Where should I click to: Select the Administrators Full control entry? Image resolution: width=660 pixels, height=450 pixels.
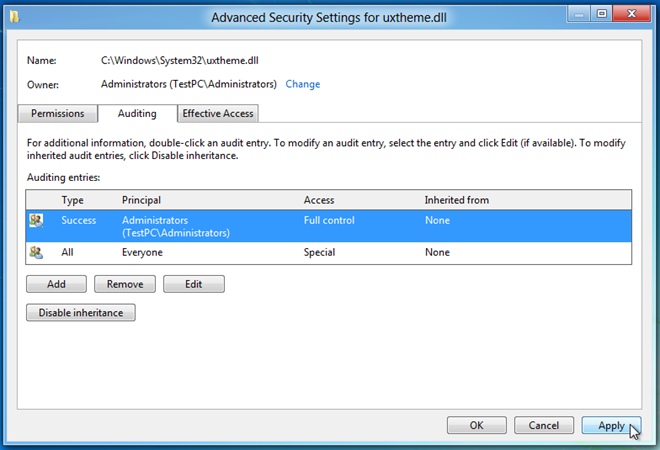328,226
